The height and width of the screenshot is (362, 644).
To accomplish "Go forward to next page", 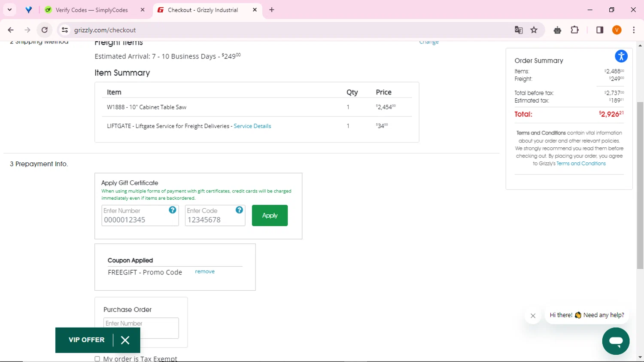I will point(27,30).
